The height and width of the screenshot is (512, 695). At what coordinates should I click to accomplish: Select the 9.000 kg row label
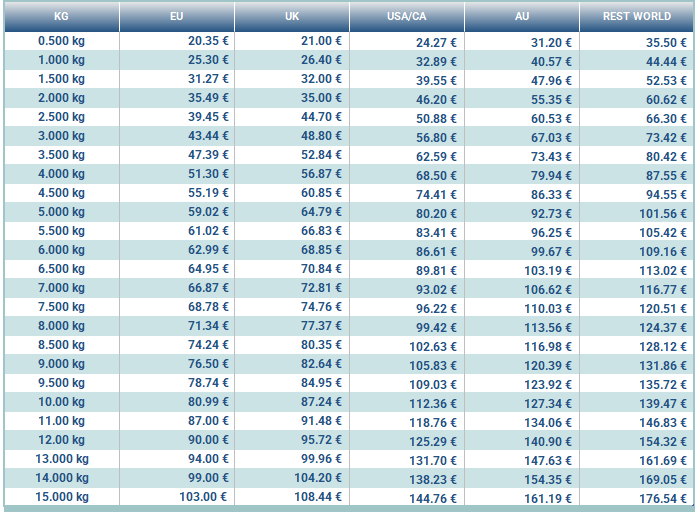point(62,364)
